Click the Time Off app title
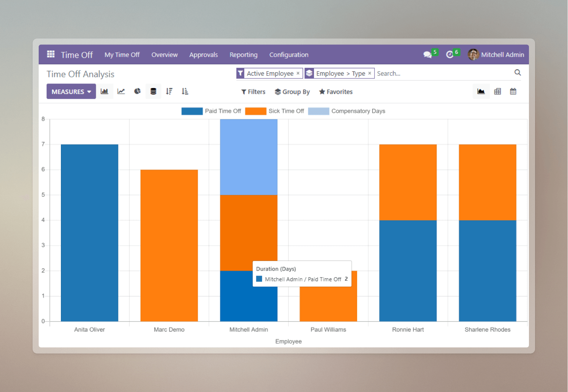This screenshot has width=568, height=392. click(x=77, y=55)
